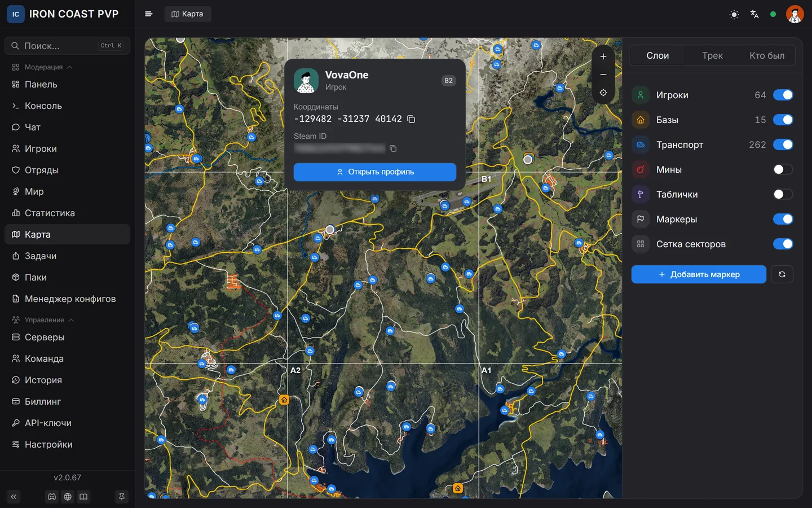This screenshot has width=812, height=508.
Task: Zoom in the map with the plus icon
Action: click(x=603, y=56)
